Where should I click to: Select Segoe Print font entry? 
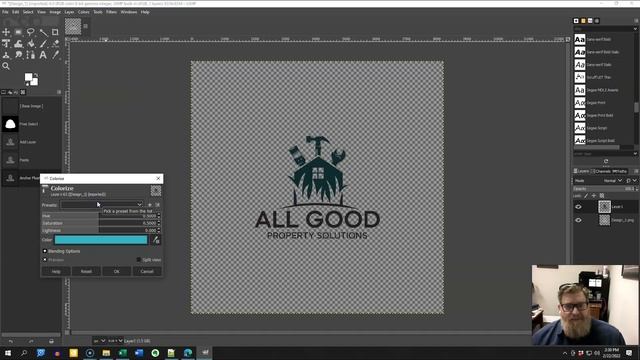[603, 103]
